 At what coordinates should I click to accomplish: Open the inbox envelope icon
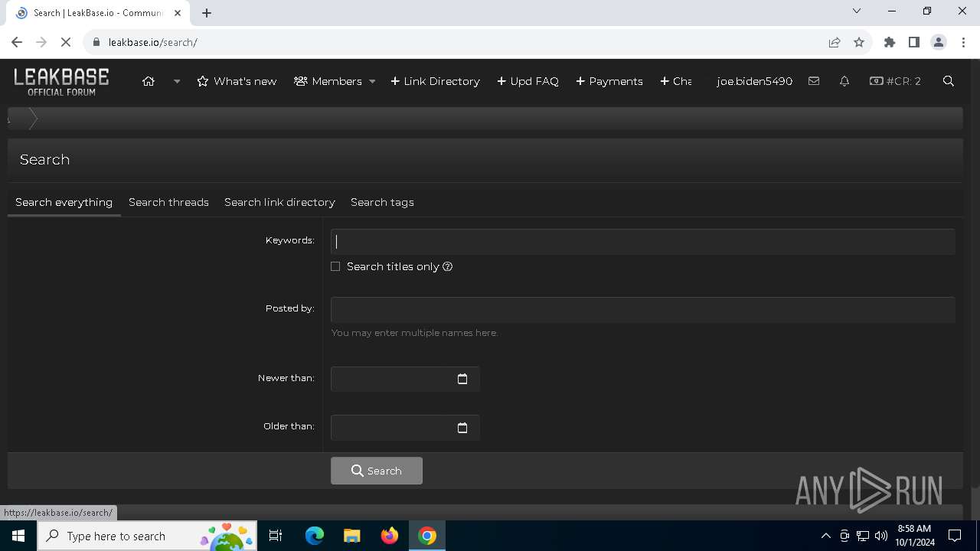(x=814, y=81)
